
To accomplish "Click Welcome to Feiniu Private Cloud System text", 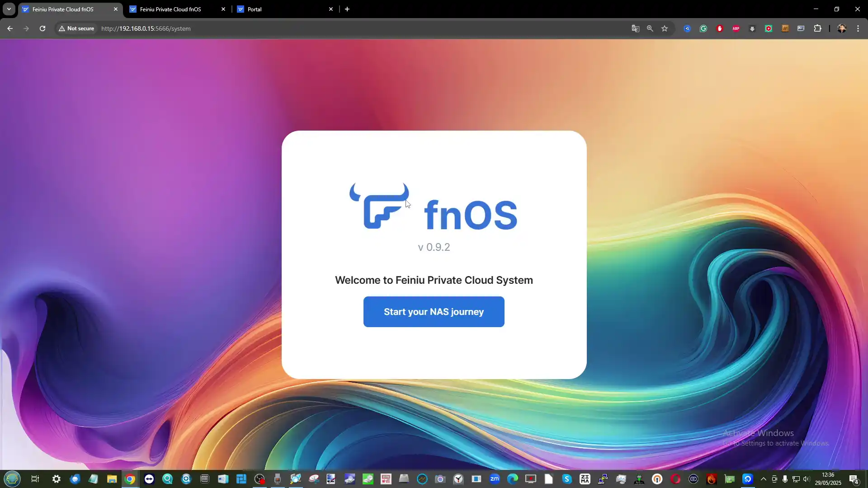I will (x=434, y=280).
